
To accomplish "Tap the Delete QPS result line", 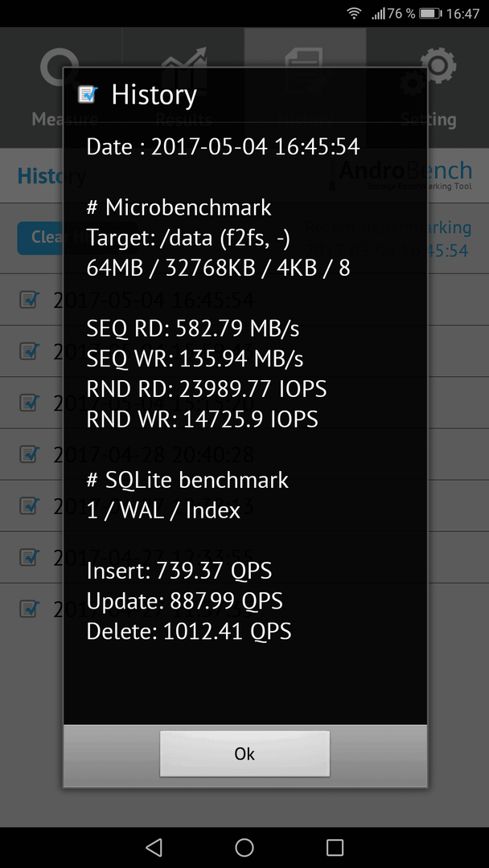I will pos(189,631).
